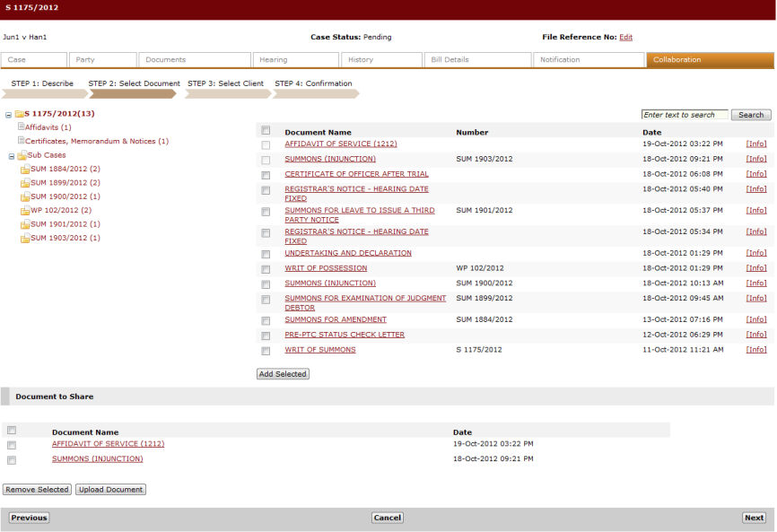Open the Bill Details tab
Viewport: 777px width, 532px height.
[476, 60]
